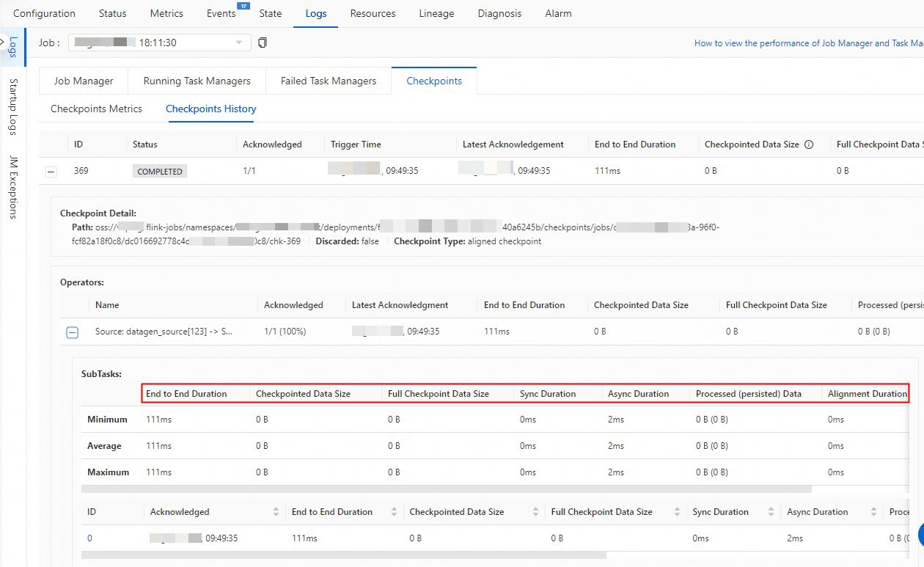Image resolution: width=924 pixels, height=567 pixels.
Task: Click the sidebar collapse chevron near Logs
Action: (3, 43)
